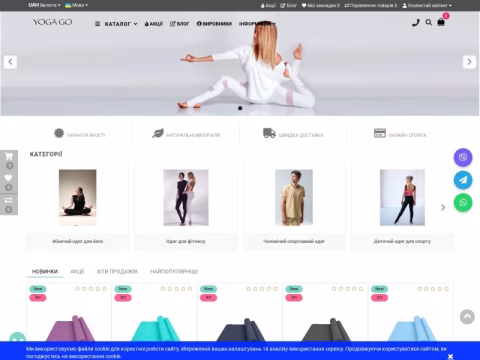The image size is (480, 360).
Task: Click the fast delivery truck icon
Action: coord(269,133)
